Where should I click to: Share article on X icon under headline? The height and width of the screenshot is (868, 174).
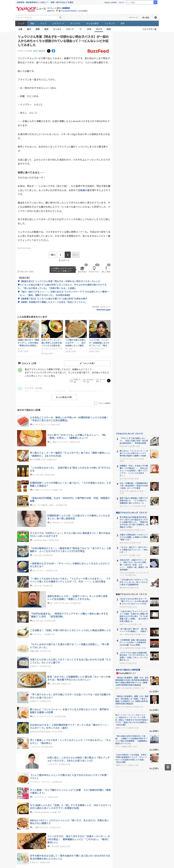[49, 51]
